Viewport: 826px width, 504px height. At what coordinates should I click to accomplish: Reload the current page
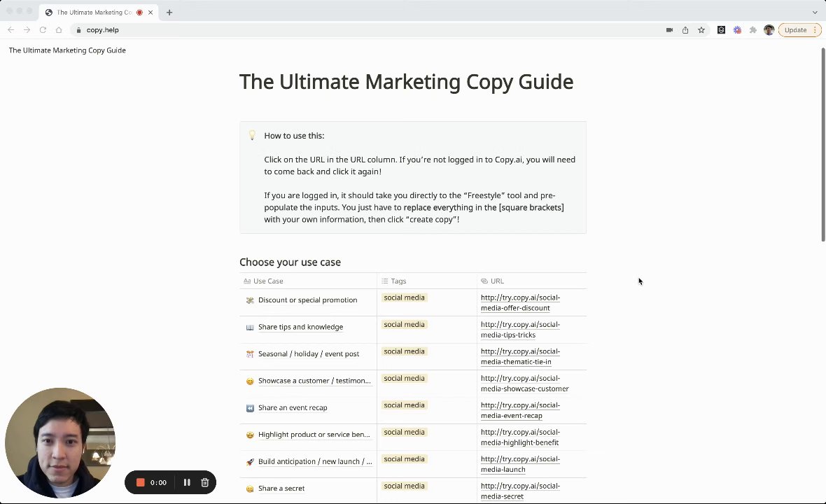pyautogui.click(x=43, y=30)
